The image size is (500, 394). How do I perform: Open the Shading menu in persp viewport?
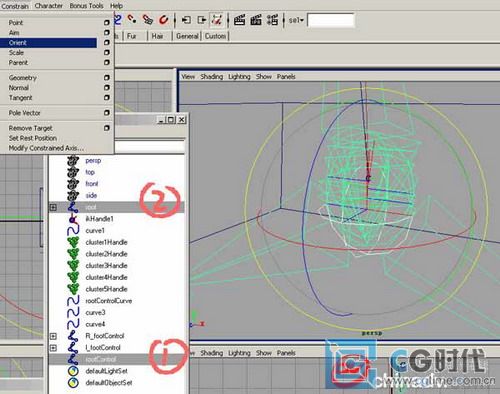(x=212, y=77)
